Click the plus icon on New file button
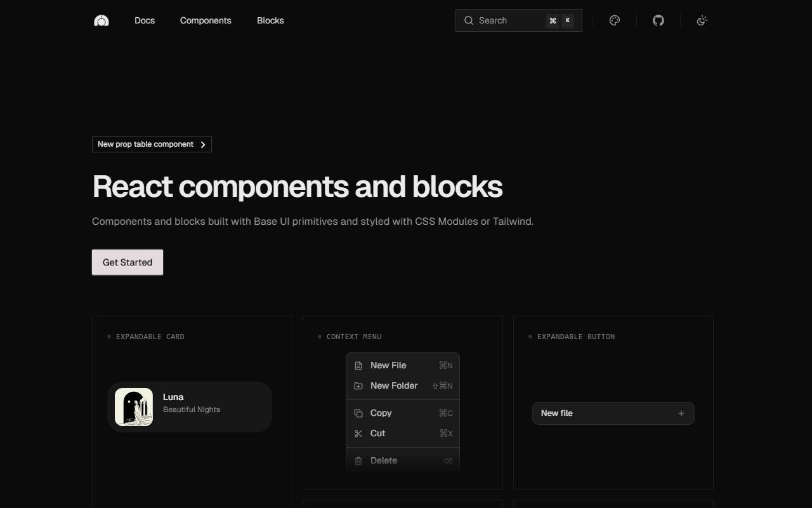 click(x=681, y=413)
